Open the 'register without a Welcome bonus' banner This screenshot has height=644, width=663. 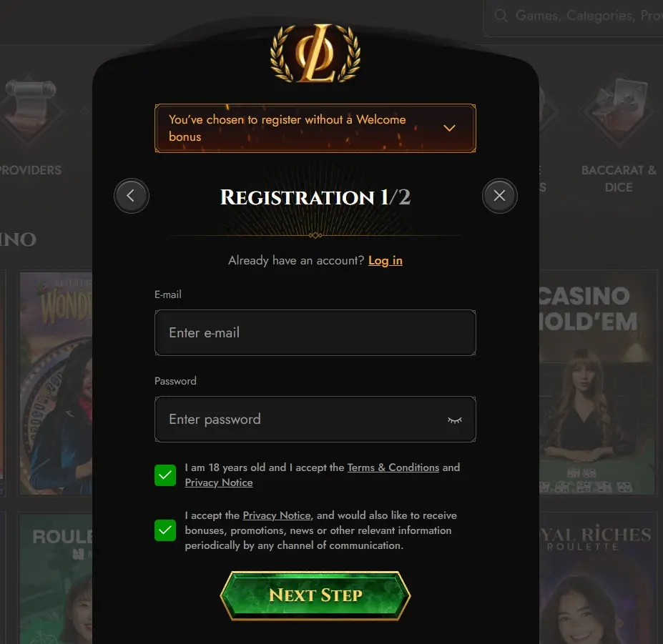click(315, 128)
